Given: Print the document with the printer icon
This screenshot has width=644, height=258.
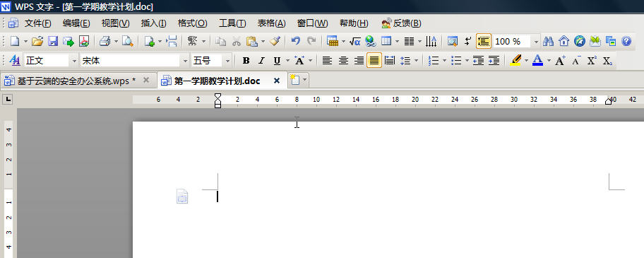Looking at the screenshot, I should click(105, 41).
